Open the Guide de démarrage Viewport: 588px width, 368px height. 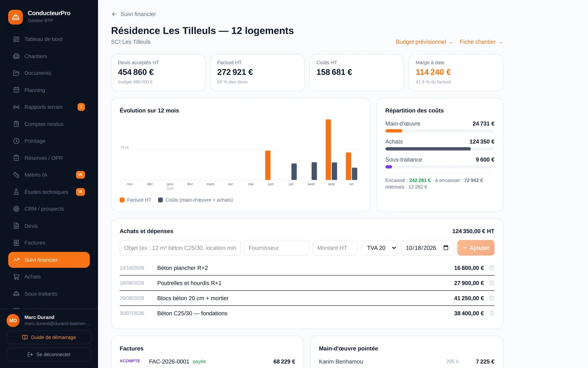(x=49, y=337)
